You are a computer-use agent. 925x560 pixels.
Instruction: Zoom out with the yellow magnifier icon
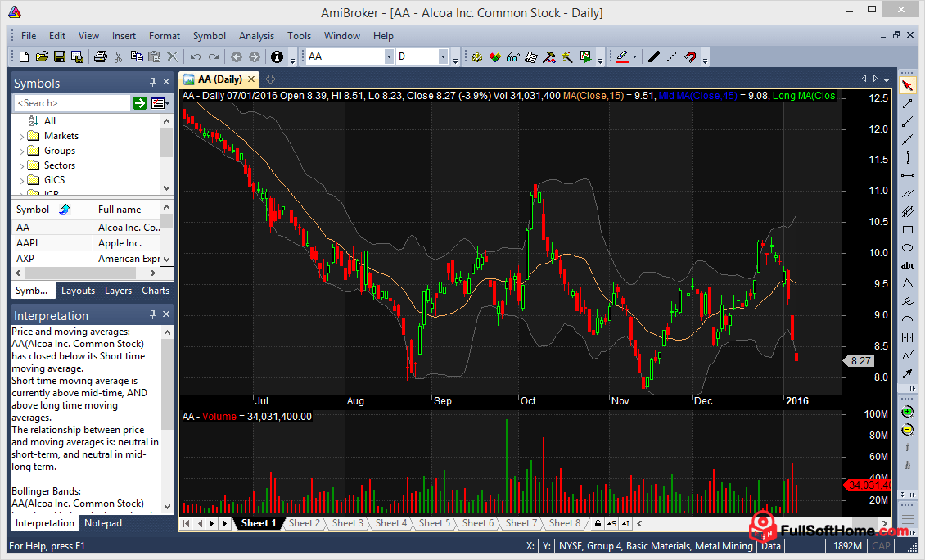click(908, 430)
